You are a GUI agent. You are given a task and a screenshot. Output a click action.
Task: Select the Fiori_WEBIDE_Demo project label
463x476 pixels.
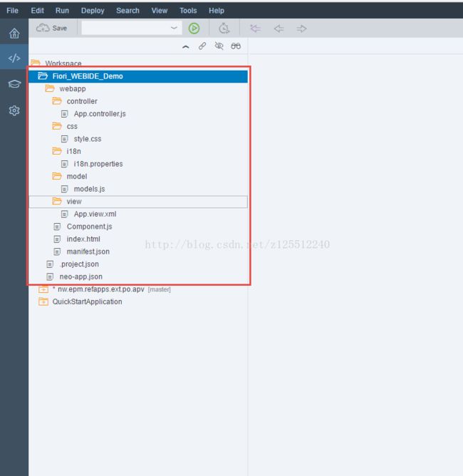[88, 76]
